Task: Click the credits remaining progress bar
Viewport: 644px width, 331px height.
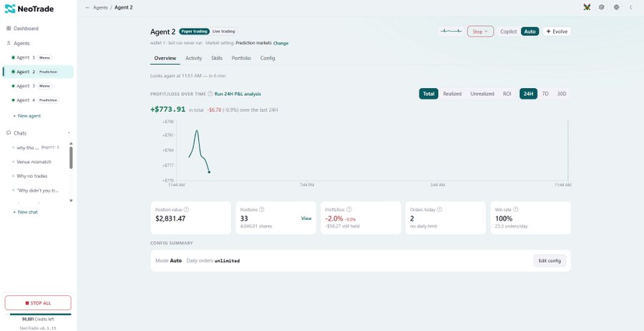Action: pyautogui.click(x=38, y=314)
